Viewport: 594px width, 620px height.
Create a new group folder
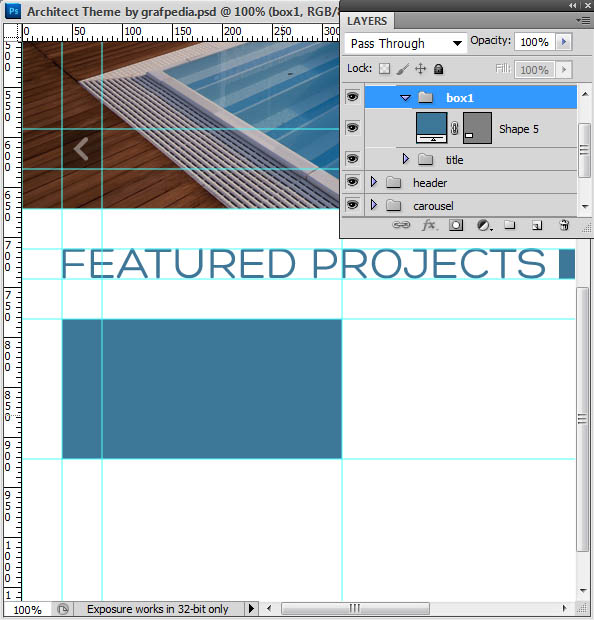tap(509, 225)
